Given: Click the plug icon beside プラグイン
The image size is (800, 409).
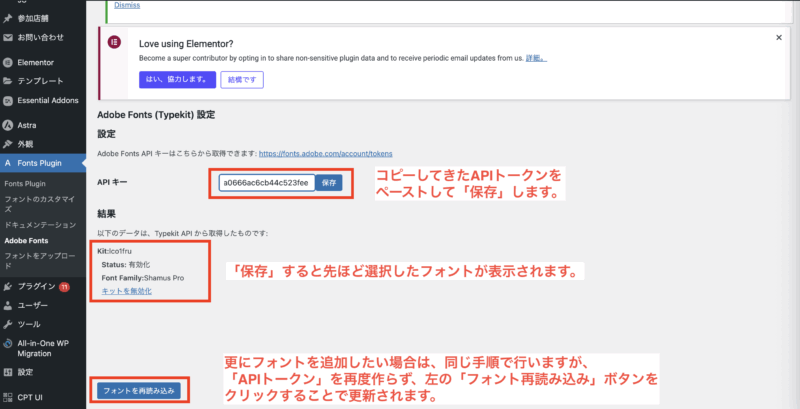Looking at the screenshot, I should coord(8,287).
